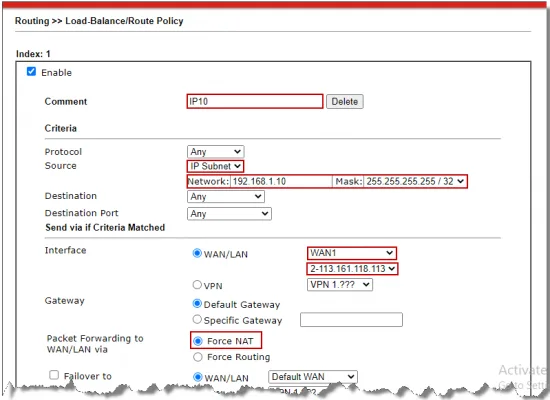Click the Delete button next to Comment
This screenshot has width=550, height=400.
pyautogui.click(x=344, y=101)
